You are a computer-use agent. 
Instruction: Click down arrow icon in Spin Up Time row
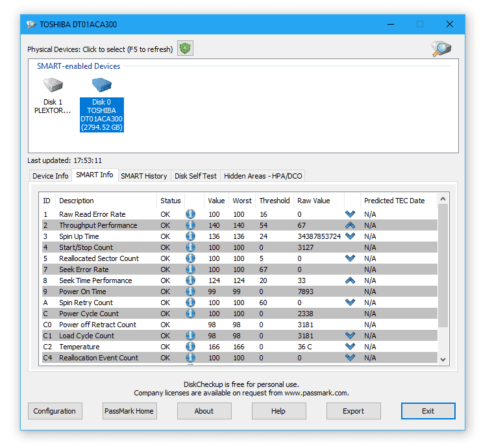tap(350, 236)
